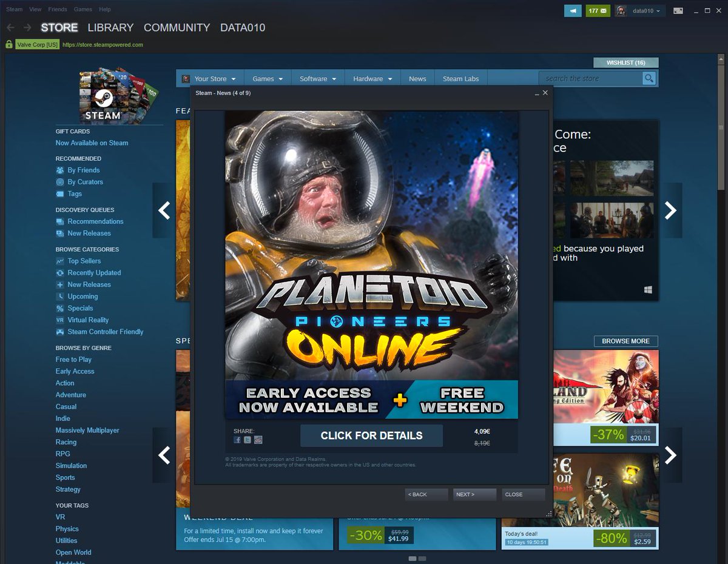
Task: Click the Virtual Reality VR icon
Action: [60, 320]
